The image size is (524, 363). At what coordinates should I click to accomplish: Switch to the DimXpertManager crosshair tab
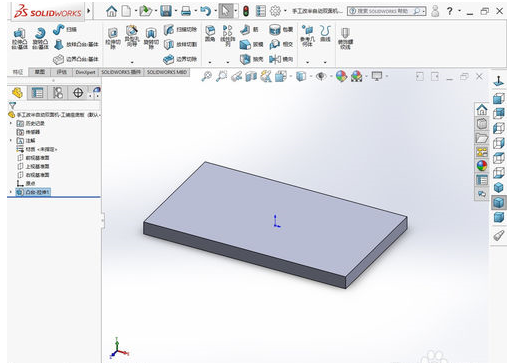78,93
